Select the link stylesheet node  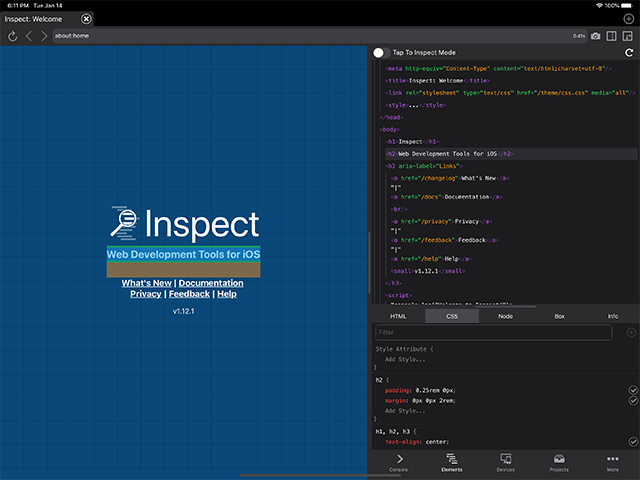510,93
